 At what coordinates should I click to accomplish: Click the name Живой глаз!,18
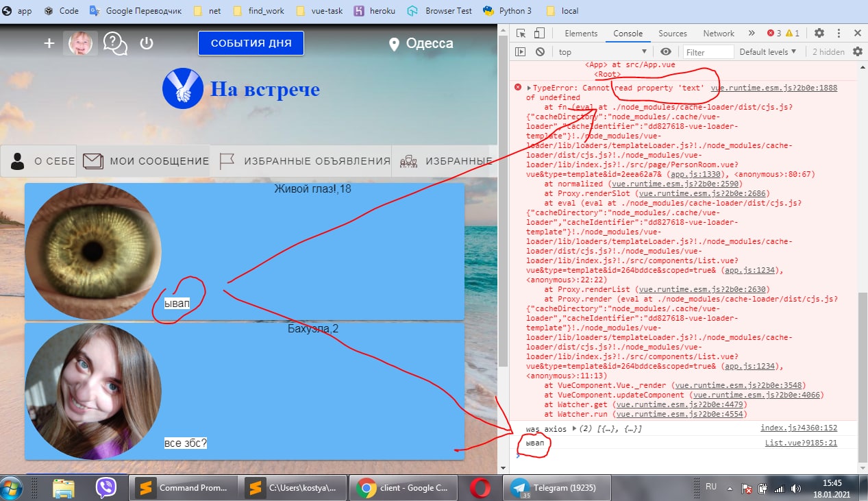click(312, 188)
